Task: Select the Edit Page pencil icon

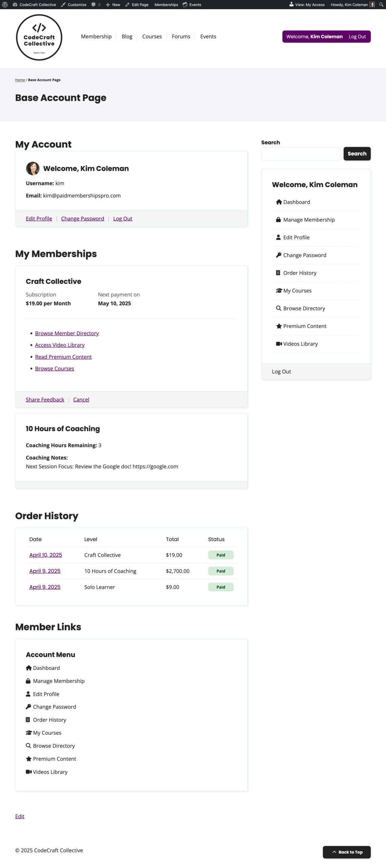Action: click(x=127, y=4)
